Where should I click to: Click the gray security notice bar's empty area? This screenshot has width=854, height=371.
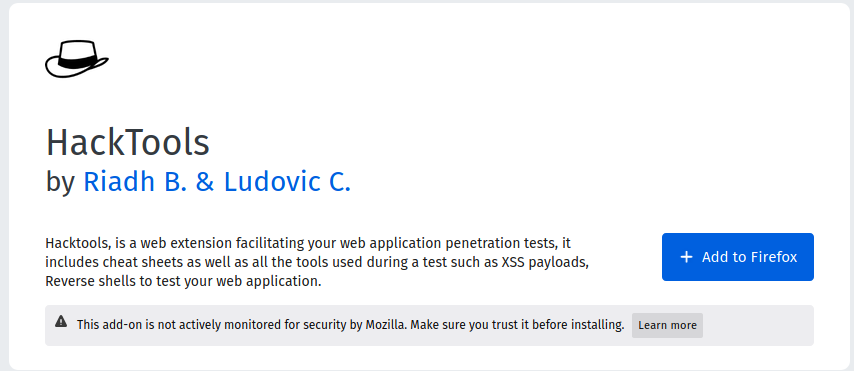pos(757,325)
